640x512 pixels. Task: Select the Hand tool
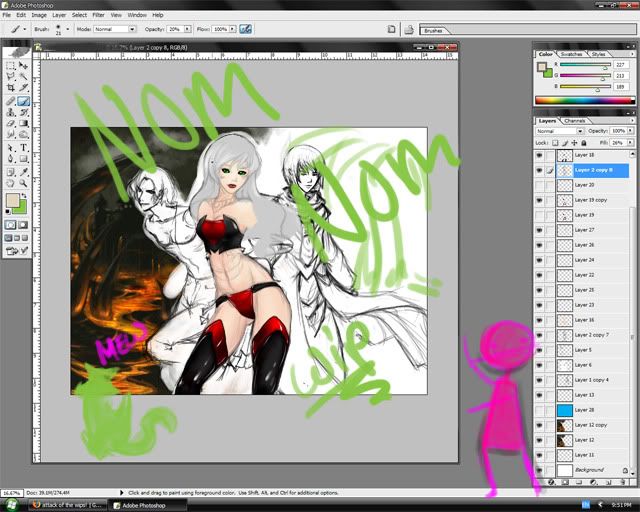click(x=11, y=183)
